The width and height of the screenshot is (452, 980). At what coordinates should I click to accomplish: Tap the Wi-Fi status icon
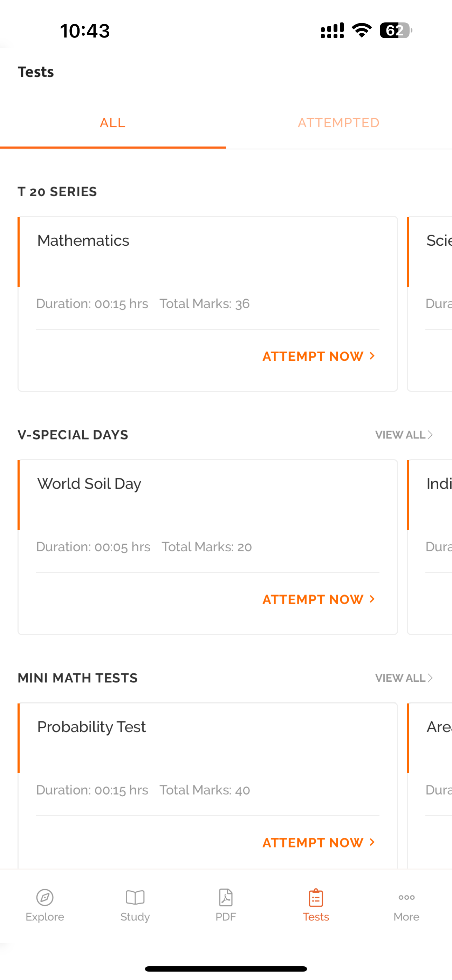point(362,30)
